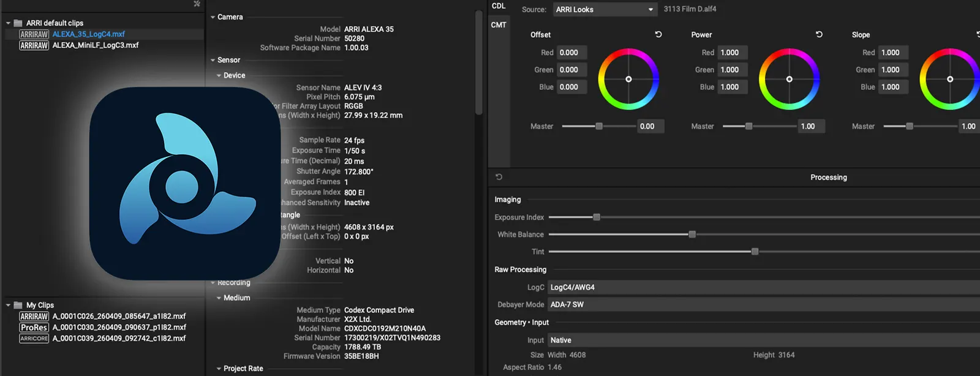Collapse the Medium subsection
The width and height of the screenshot is (980, 376).
[x=219, y=298]
